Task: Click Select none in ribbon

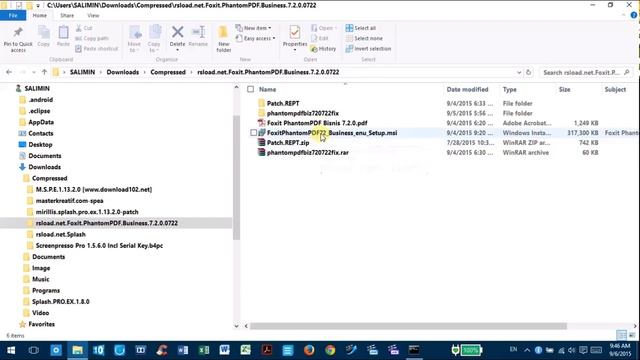Action: [x=364, y=38]
